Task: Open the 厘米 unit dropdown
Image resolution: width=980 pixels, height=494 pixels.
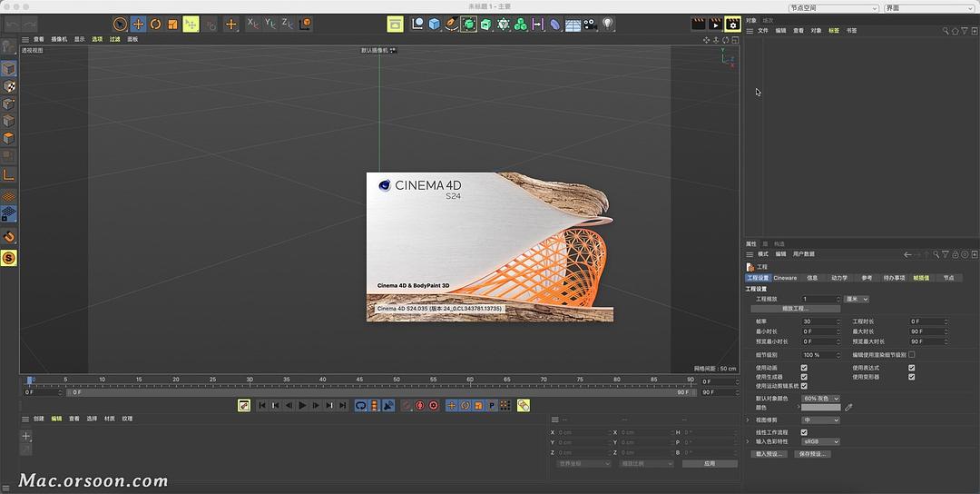Action: pos(857,299)
